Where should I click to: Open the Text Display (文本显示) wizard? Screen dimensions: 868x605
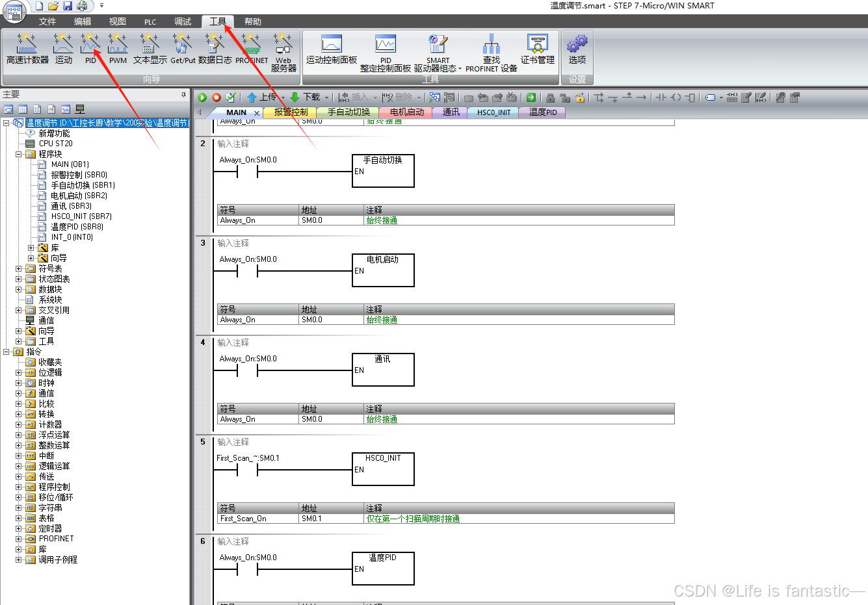tap(150, 49)
